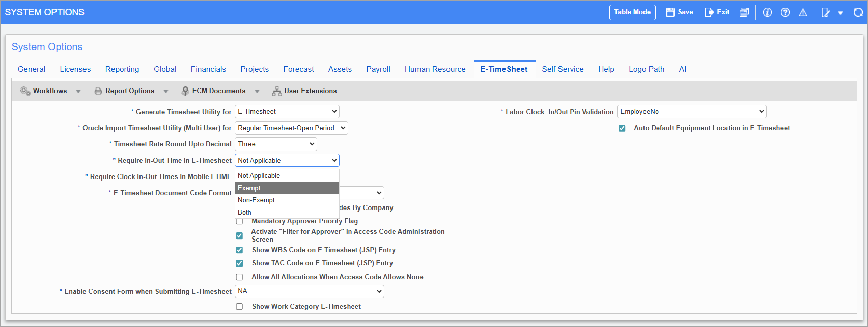Click the stacked windows icon beside Exit
This screenshot has width=868, height=327.
[744, 12]
